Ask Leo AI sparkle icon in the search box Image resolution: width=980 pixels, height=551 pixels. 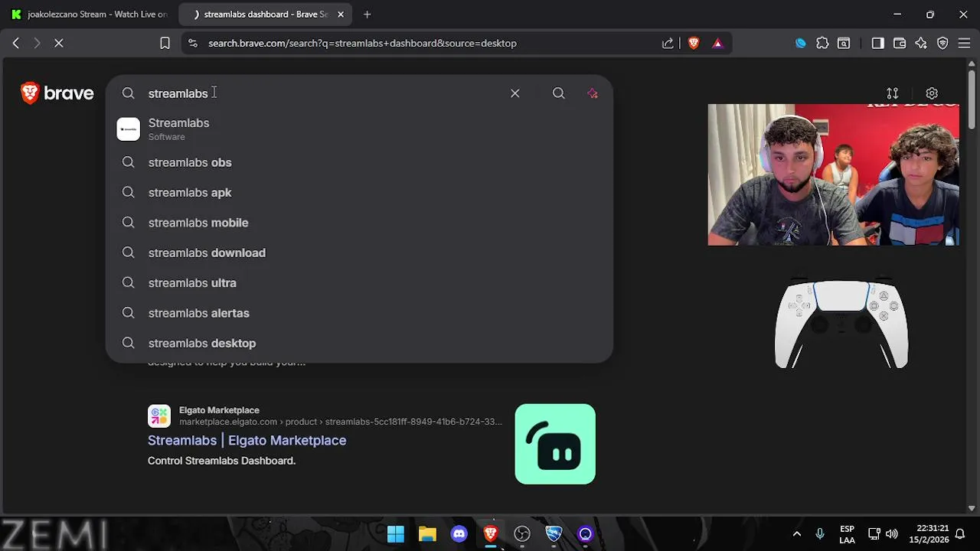click(x=593, y=93)
